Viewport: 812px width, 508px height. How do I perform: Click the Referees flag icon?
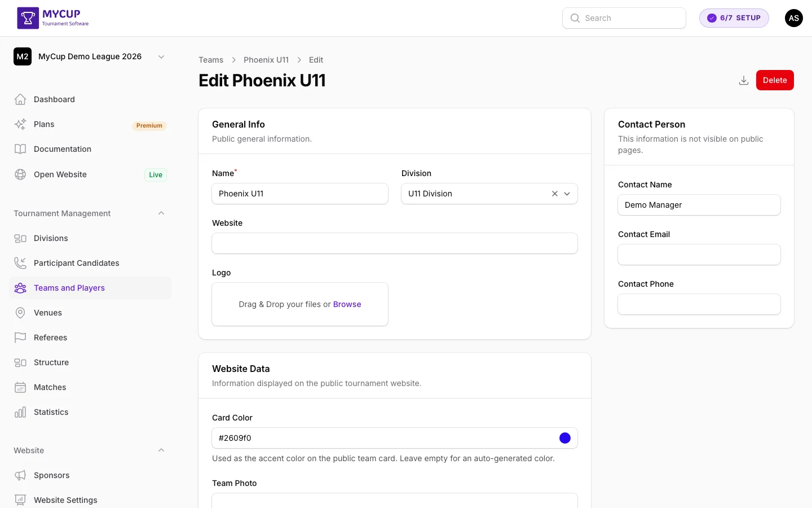[x=20, y=338]
